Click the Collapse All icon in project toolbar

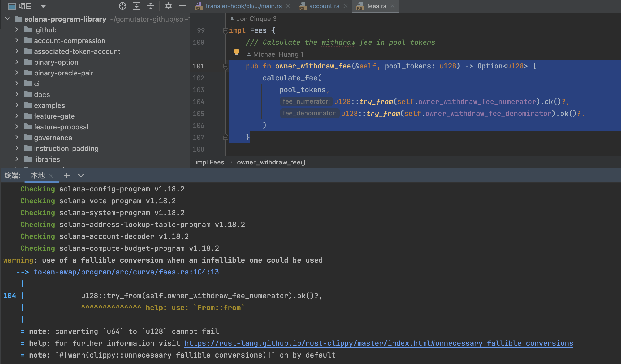pos(151,6)
